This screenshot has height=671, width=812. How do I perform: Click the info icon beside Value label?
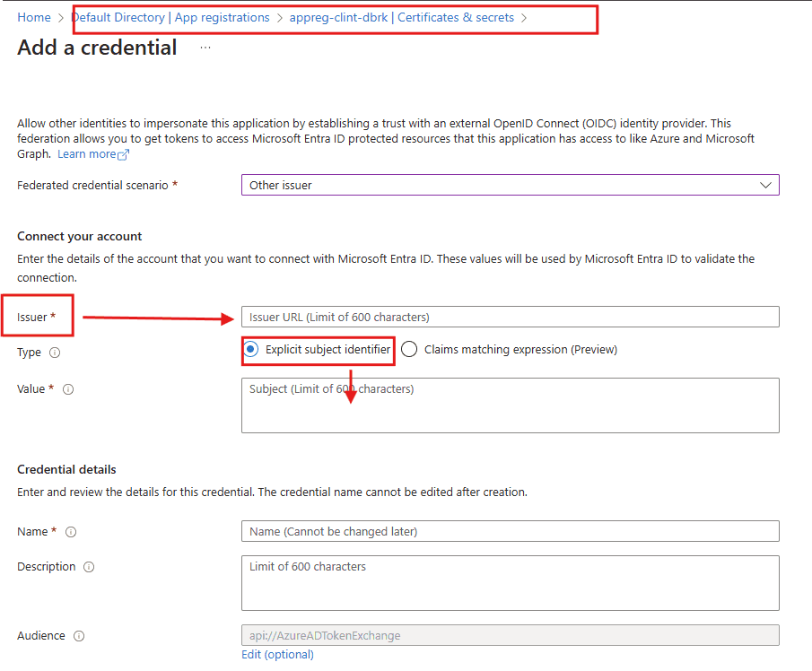point(68,389)
